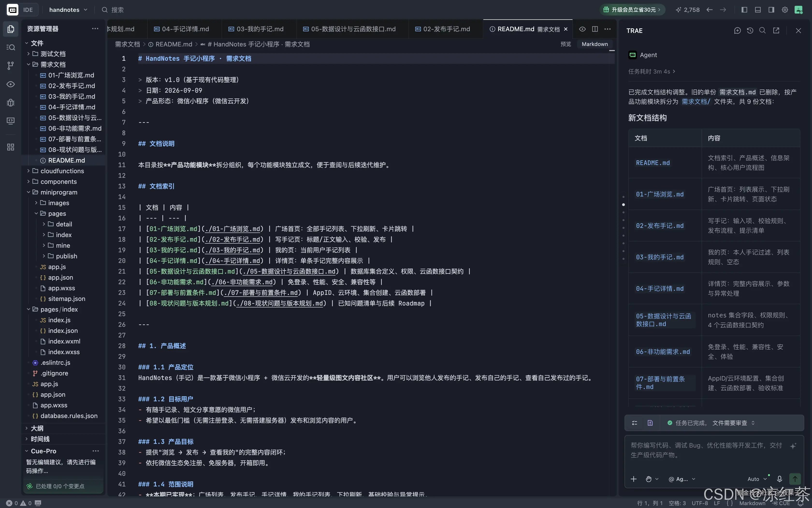The image size is (812, 508).
Task: Open source control icon in activity bar
Action: coord(11,66)
